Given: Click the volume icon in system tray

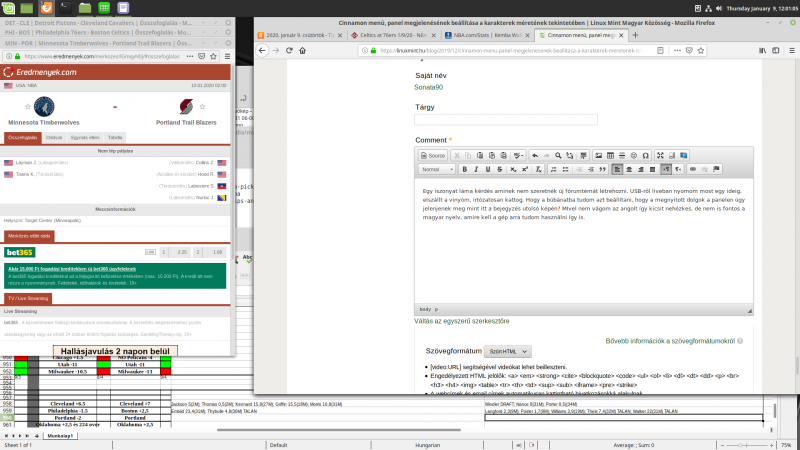Looking at the screenshot, I should 719,8.
